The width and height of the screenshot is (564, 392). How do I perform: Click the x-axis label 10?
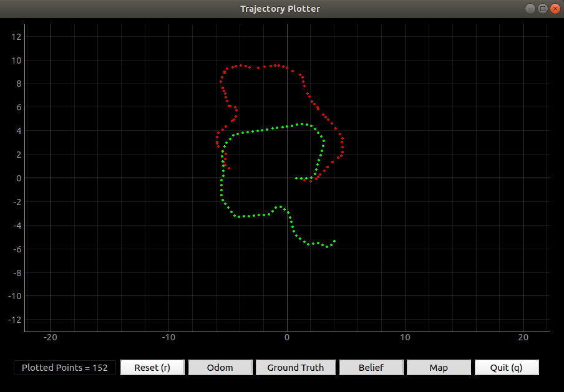pyautogui.click(x=405, y=337)
